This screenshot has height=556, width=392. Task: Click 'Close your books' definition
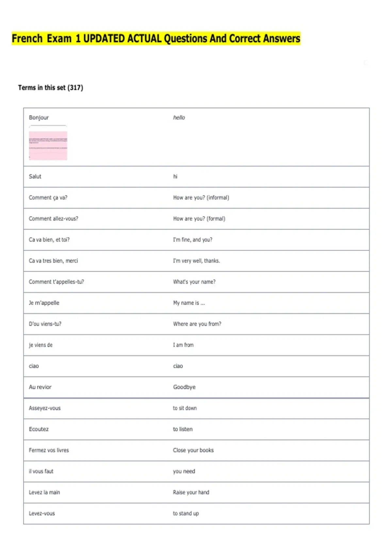pos(193,450)
